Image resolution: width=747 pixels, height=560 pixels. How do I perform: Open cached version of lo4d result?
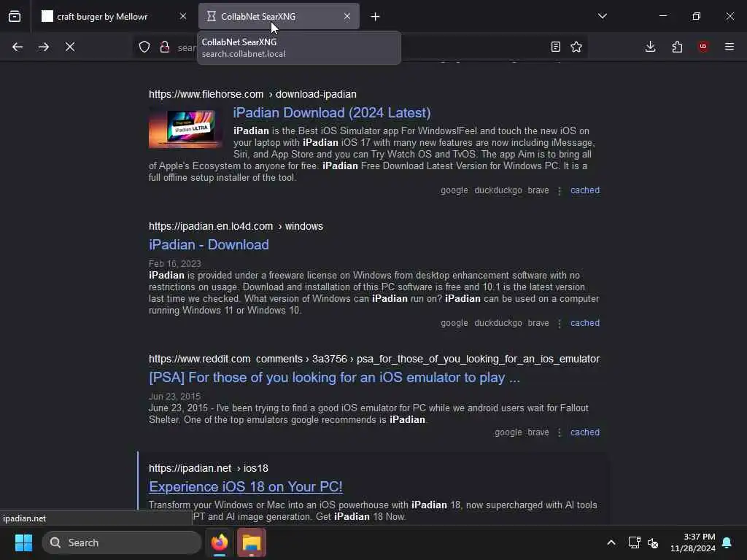[x=585, y=323]
